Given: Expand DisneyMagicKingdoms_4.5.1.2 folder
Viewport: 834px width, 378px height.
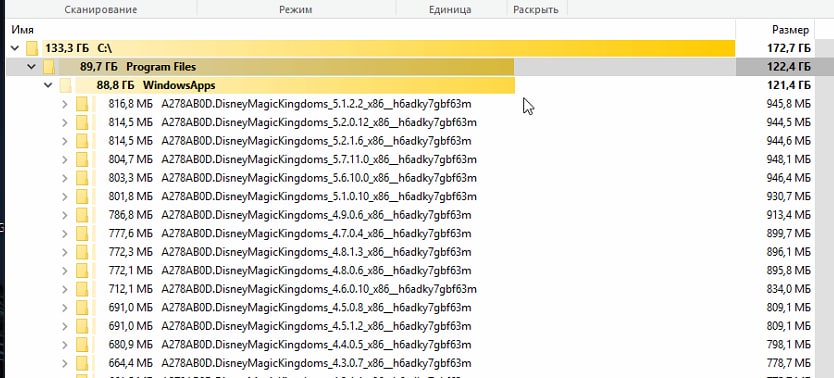Looking at the screenshot, I should tap(65, 326).
